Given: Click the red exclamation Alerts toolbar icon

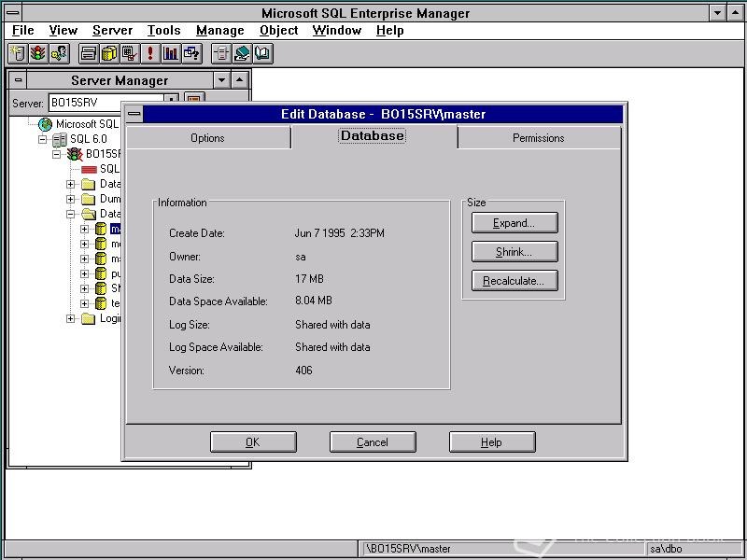Looking at the screenshot, I should [x=150, y=53].
